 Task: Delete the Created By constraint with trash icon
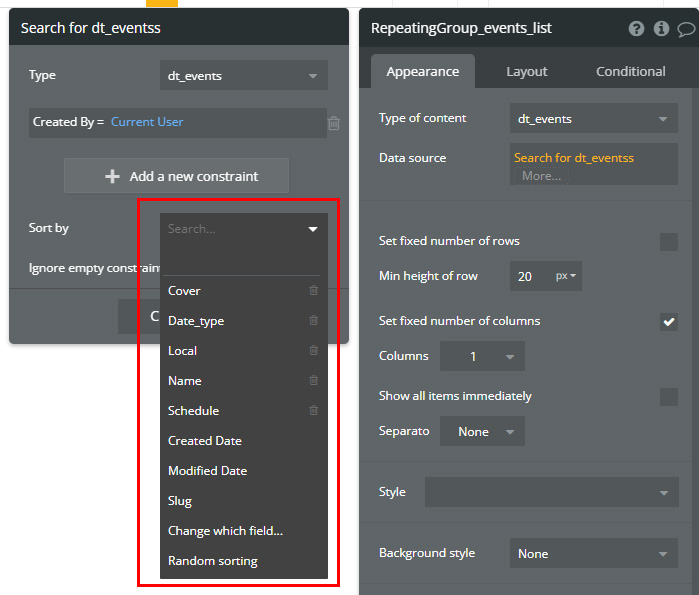[334, 123]
